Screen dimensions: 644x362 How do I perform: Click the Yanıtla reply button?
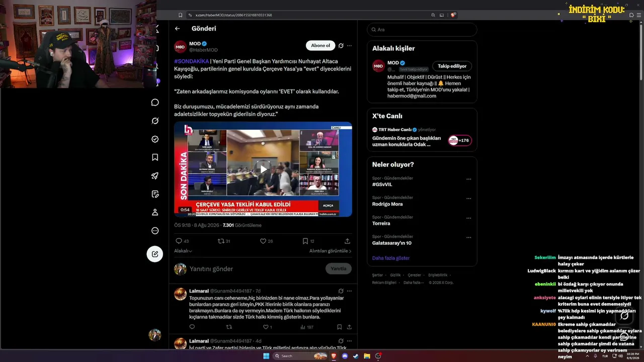(339, 268)
